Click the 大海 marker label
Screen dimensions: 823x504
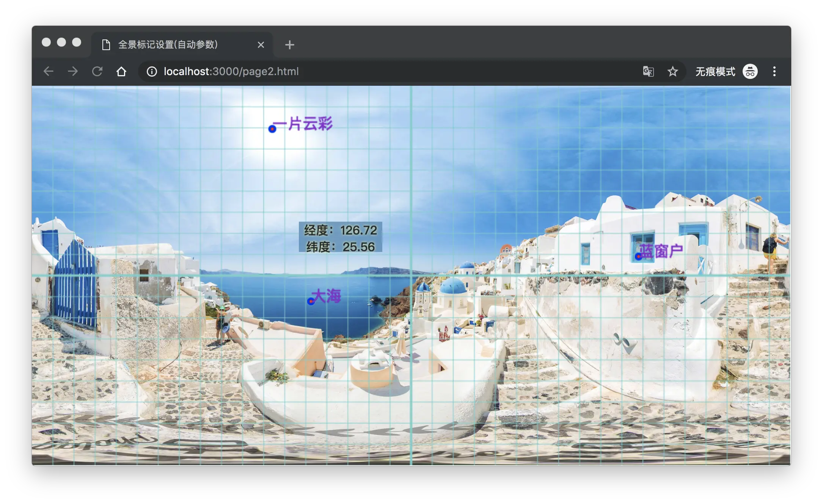click(x=327, y=296)
